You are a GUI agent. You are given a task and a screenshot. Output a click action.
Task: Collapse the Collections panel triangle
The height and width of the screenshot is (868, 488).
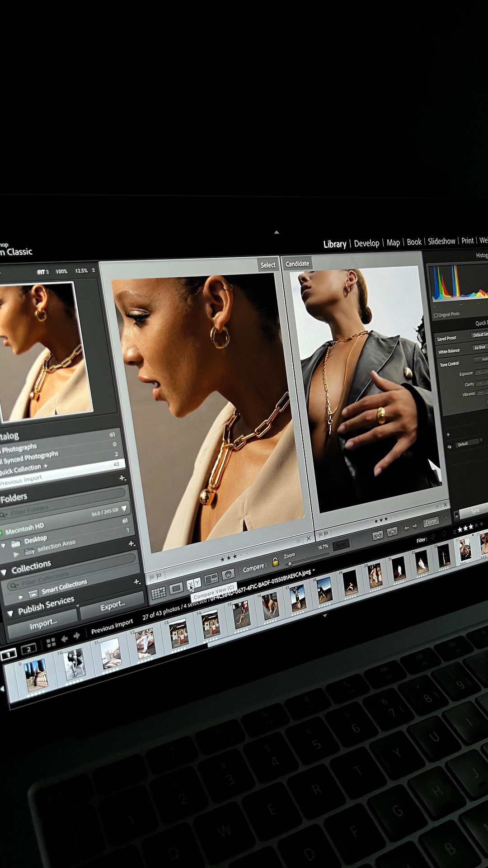point(4,572)
